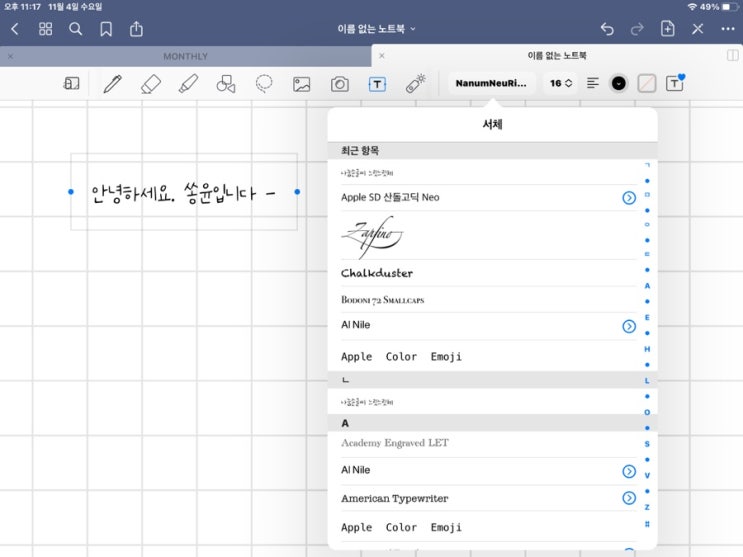
Task: Select the Lasso tool
Action: [264, 84]
